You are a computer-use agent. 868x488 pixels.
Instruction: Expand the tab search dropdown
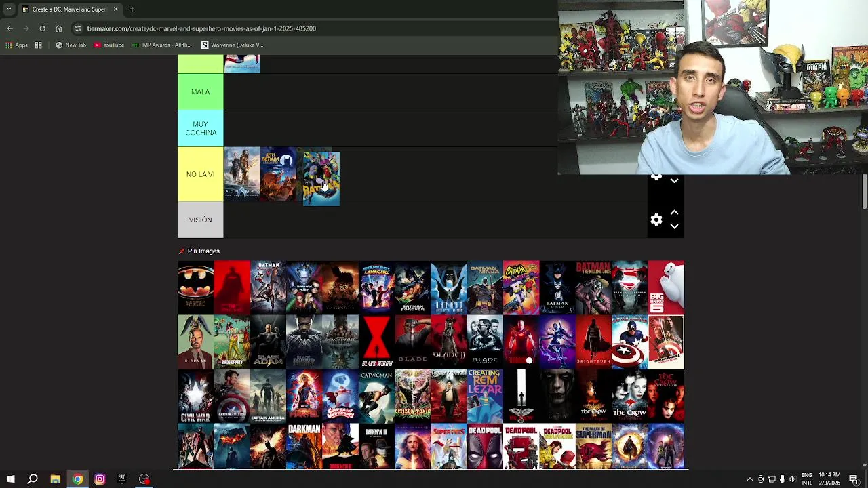9,9
